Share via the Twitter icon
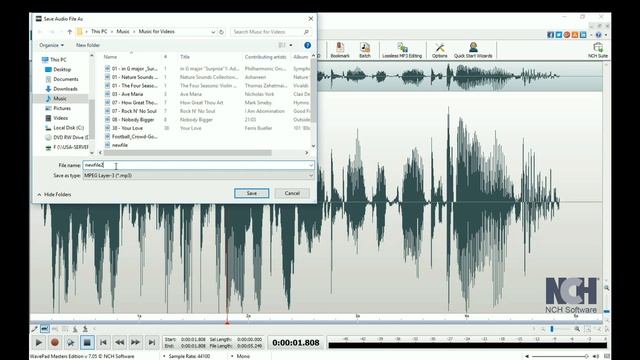This screenshot has width=640, height=360. pos(559,35)
